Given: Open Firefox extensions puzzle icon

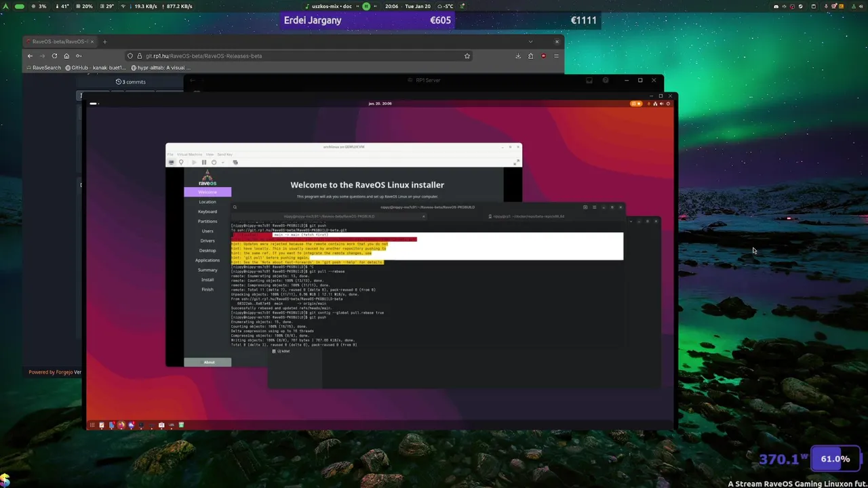Looking at the screenshot, I should click(x=531, y=56).
